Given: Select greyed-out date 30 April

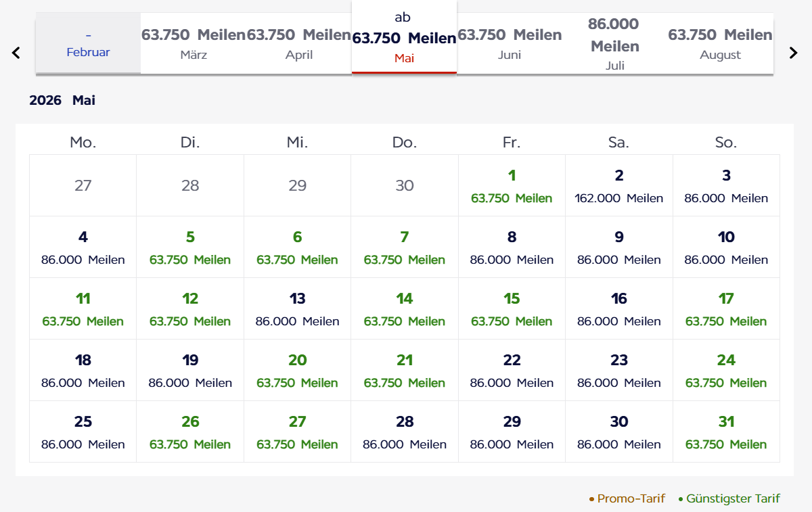Looking at the screenshot, I should tap(404, 185).
